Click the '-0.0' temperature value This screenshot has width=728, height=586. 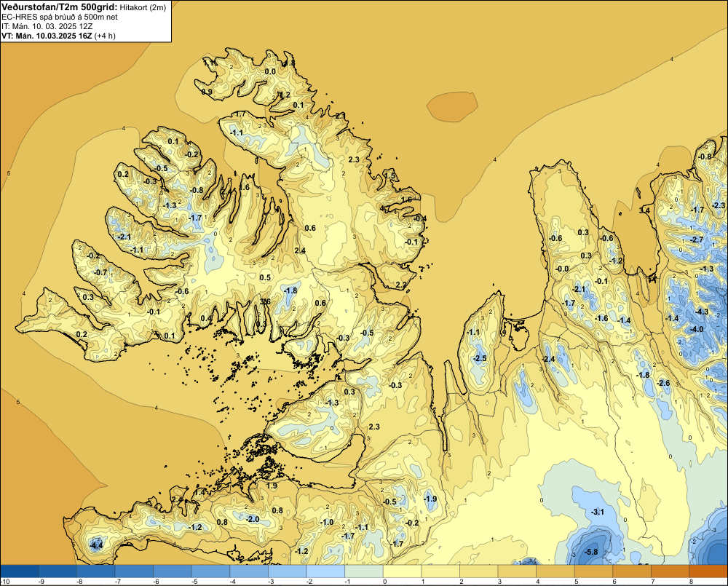click(562, 269)
